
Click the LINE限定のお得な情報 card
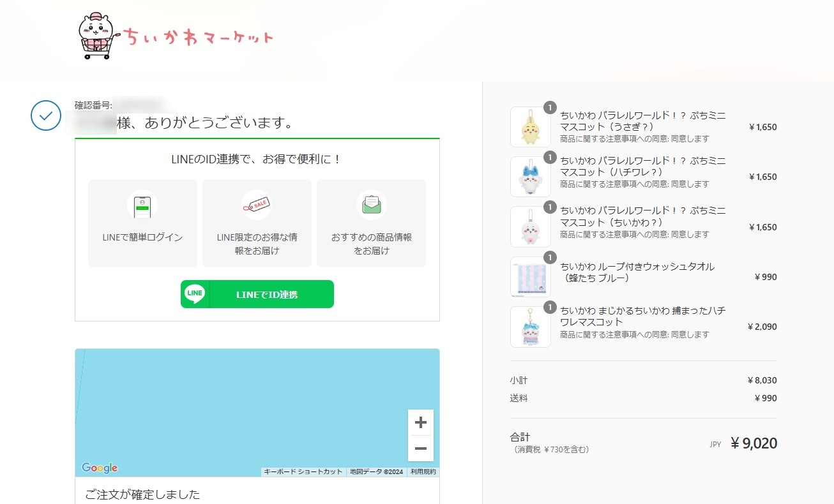tap(257, 223)
